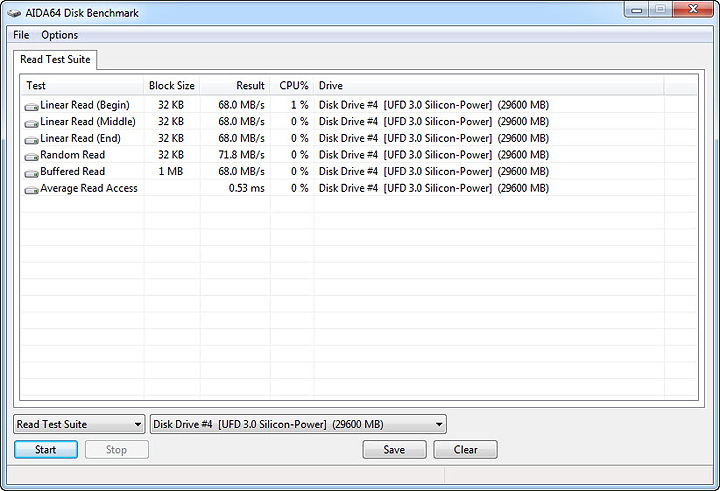This screenshot has height=491, width=720.
Task: Expand the Read Test Suite dropdown
Action: (79, 424)
